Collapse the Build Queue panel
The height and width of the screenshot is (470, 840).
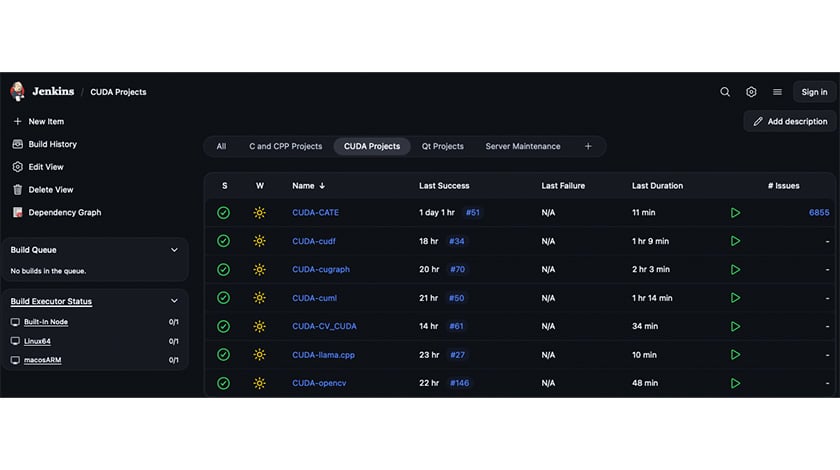click(174, 250)
